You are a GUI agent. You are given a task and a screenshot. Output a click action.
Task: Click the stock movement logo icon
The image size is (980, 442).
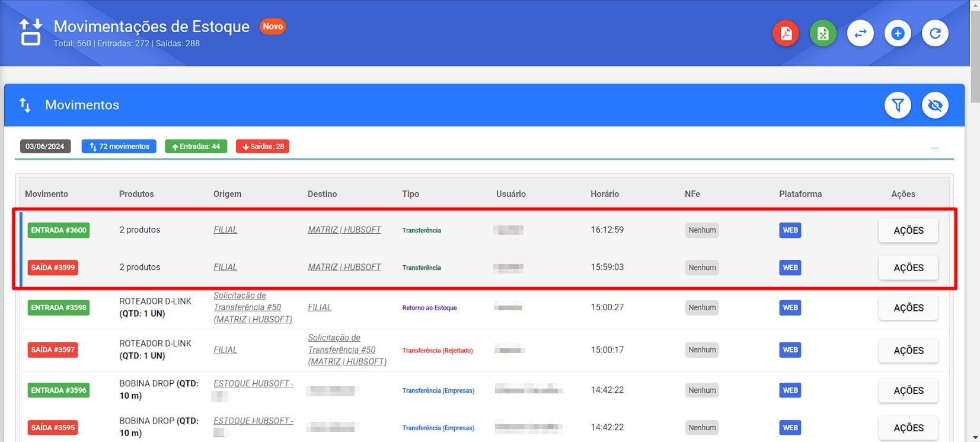pos(30,32)
